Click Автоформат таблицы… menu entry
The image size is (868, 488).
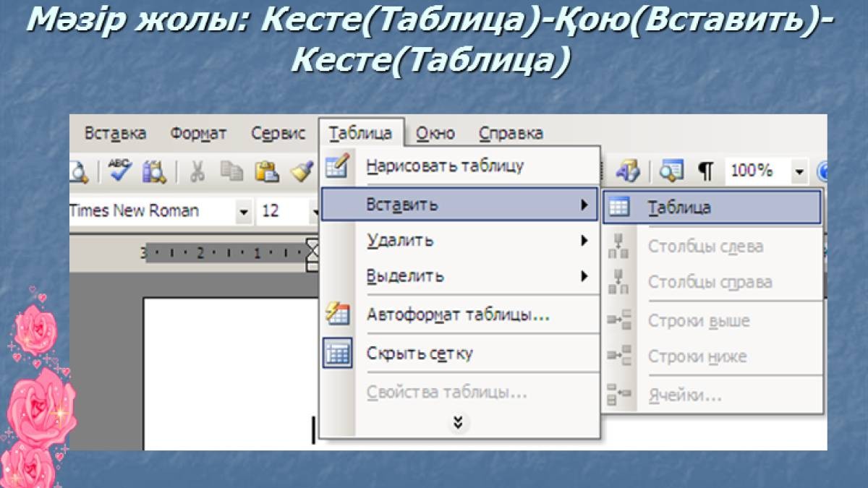pyautogui.click(x=458, y=315)
